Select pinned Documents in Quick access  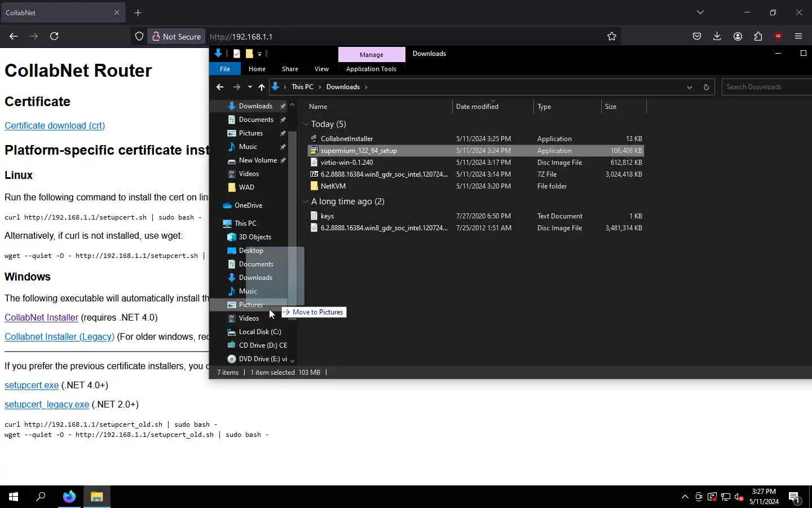pos(256,120)
